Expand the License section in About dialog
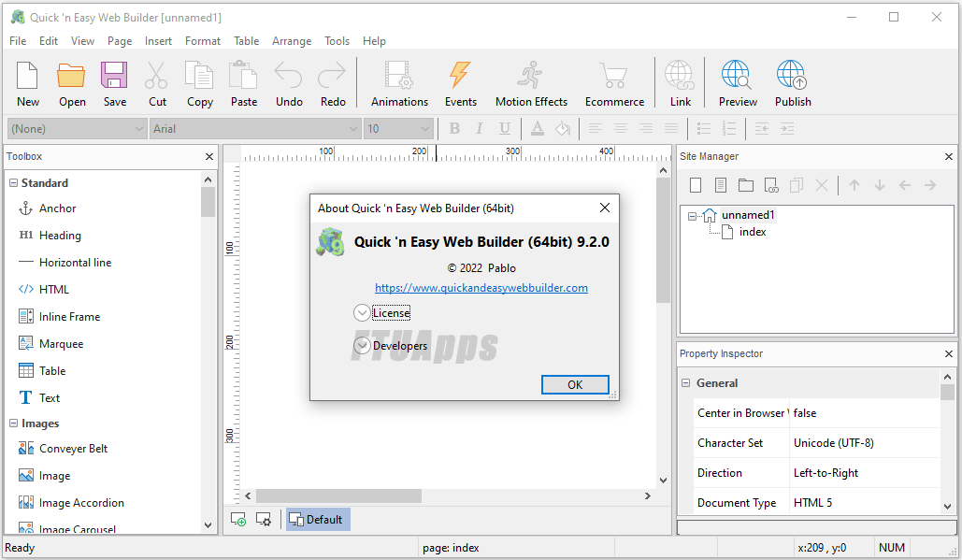Screen dimensions: 962x560 [362, 313]
